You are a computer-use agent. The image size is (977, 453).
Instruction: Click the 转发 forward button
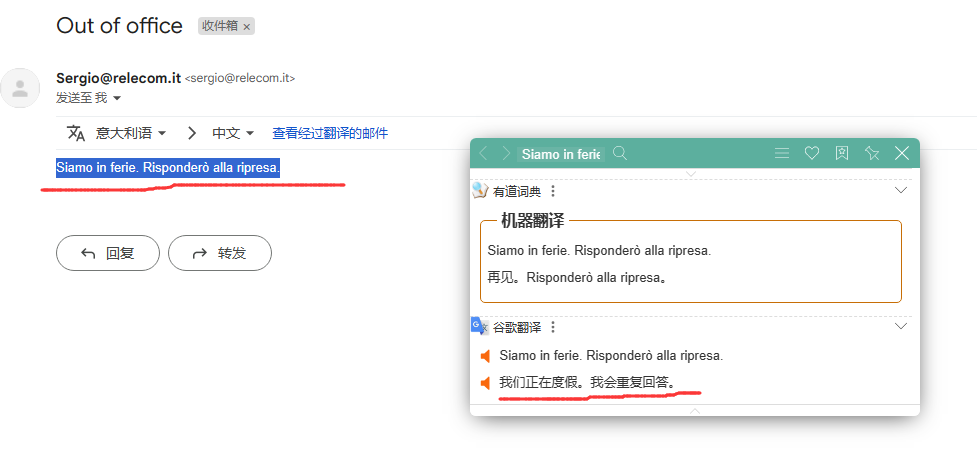tap(220, 253)
